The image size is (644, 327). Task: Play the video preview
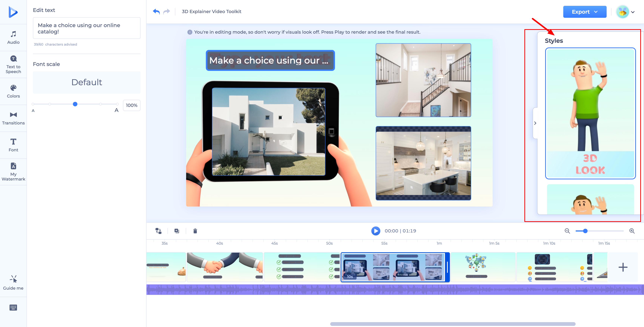click(x=376, y=231)
